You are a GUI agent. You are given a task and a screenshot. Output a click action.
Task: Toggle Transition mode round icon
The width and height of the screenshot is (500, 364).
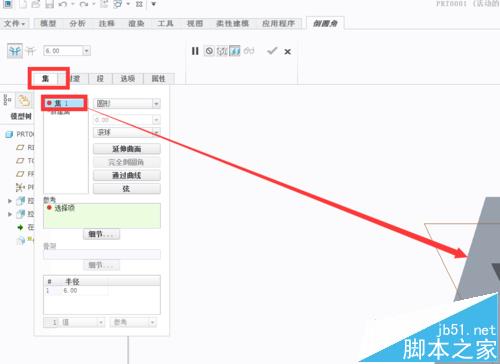pyautogui.click(x=30, y=51)
